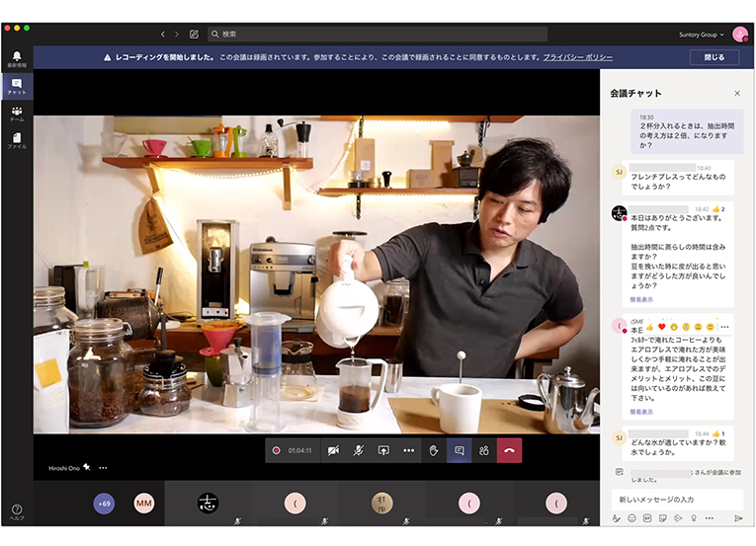Viewport: 756px width, 546px height.
Task: Click SJ avatar on フレンチプレス message
Action: point(619,172)
